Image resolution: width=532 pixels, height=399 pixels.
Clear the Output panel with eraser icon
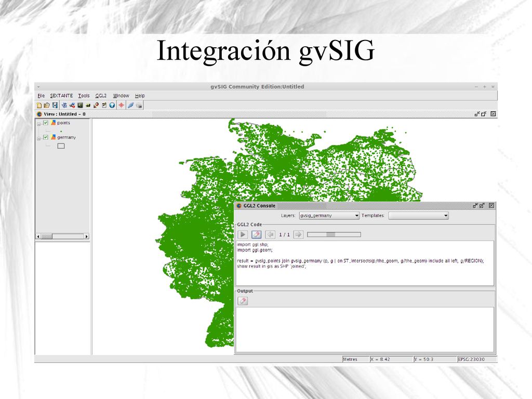[243, 301]
